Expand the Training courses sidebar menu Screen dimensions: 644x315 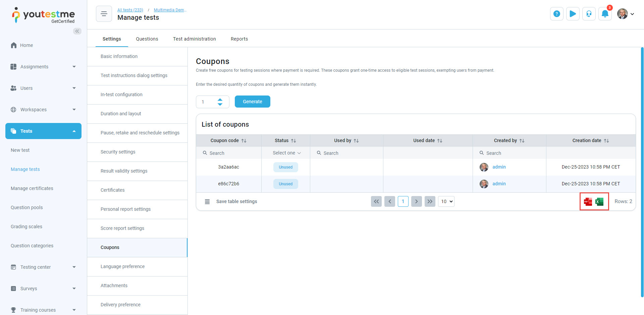click(74, 310)
